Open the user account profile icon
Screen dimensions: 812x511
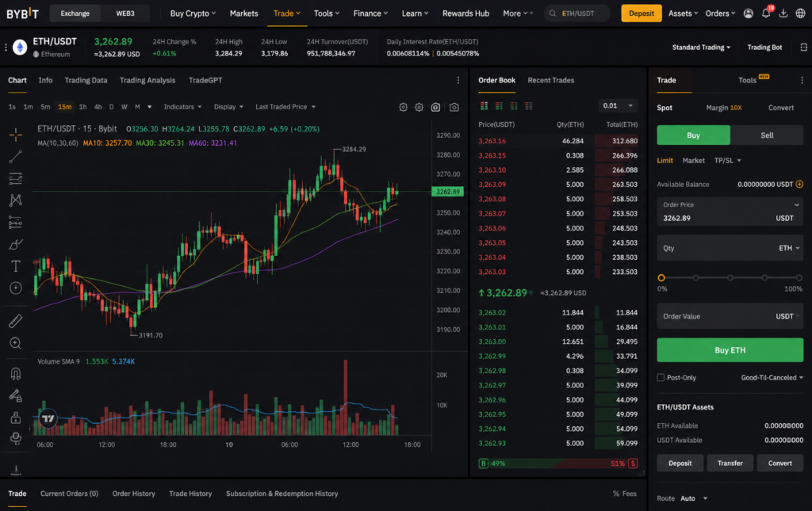click(x=749, y=13)
